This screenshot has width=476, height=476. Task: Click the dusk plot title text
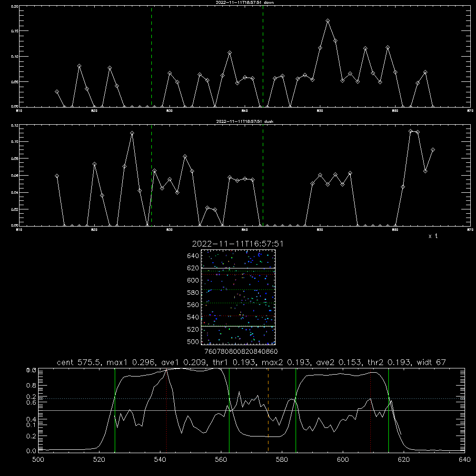[245, 121]
